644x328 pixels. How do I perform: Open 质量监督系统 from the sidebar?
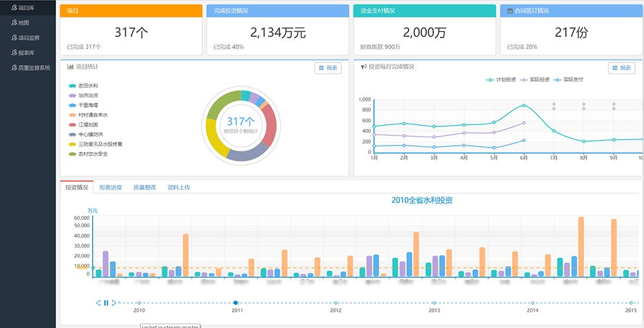coord(33,67)
